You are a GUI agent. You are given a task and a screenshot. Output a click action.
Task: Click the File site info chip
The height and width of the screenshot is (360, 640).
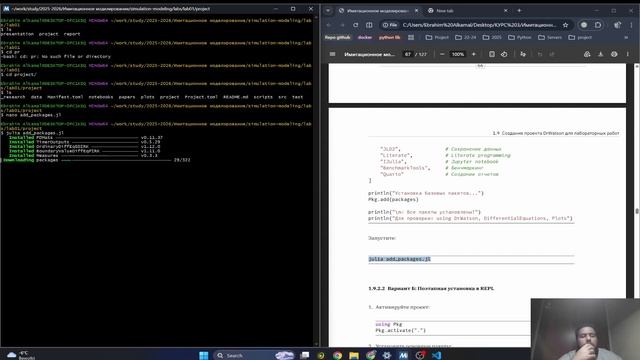390,25
